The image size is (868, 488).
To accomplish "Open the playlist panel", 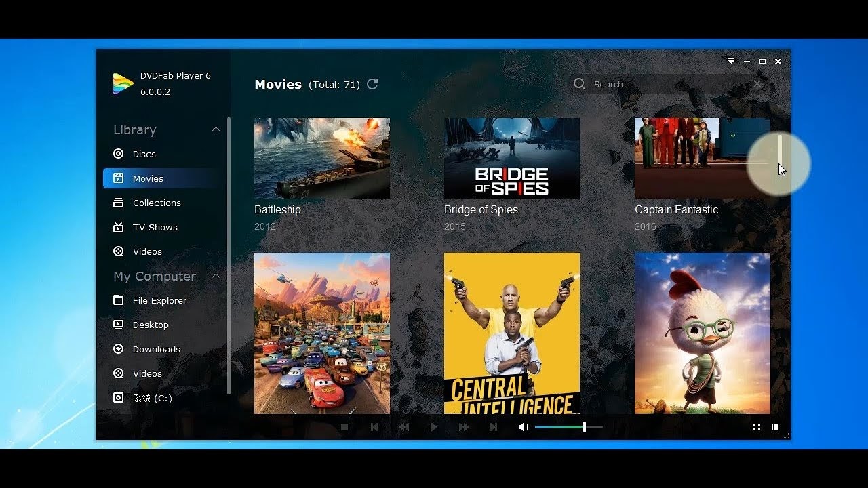I will tap(774, 427).
